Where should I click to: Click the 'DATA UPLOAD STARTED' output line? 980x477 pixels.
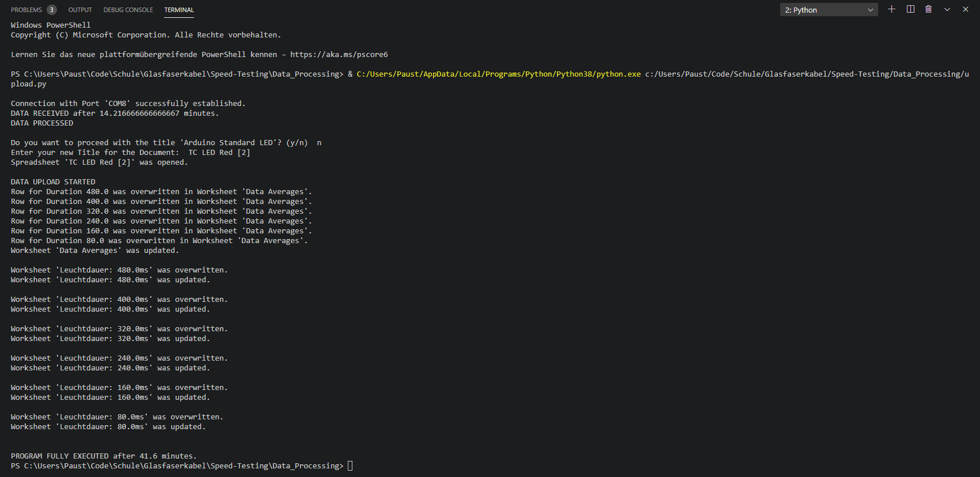click(53, 182)
